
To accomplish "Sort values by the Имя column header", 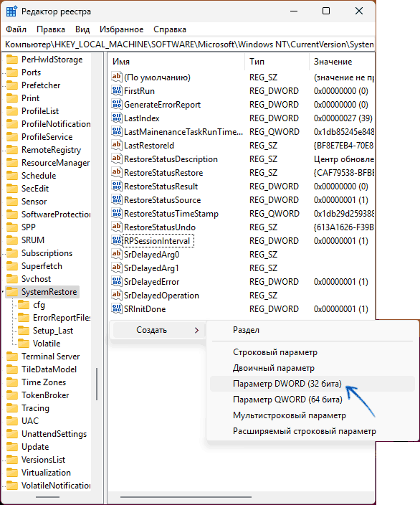I will 176,62.
